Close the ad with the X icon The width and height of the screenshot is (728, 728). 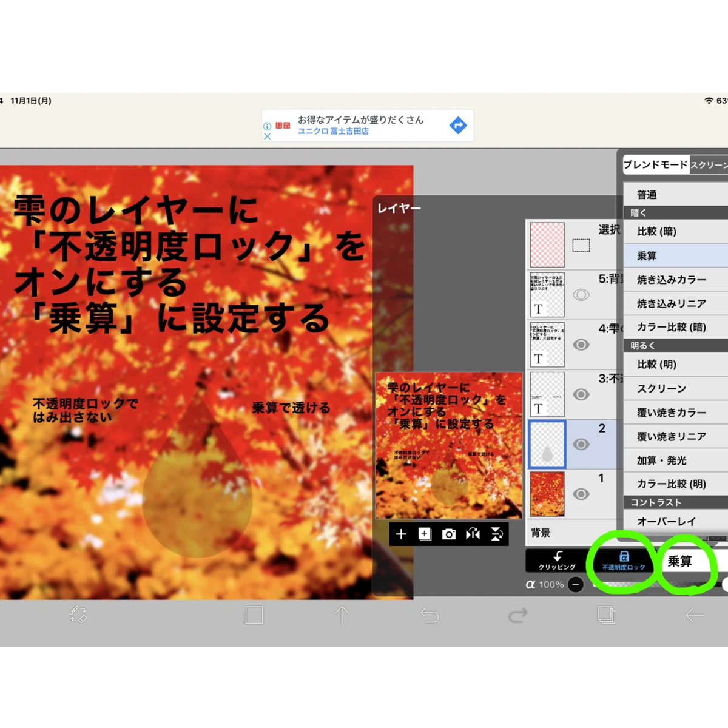267,136
